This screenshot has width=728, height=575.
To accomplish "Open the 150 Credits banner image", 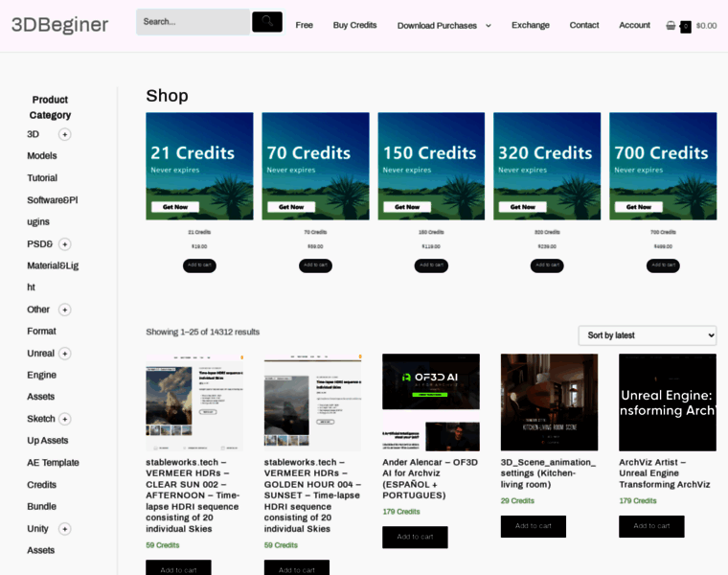I will (431, 167).
